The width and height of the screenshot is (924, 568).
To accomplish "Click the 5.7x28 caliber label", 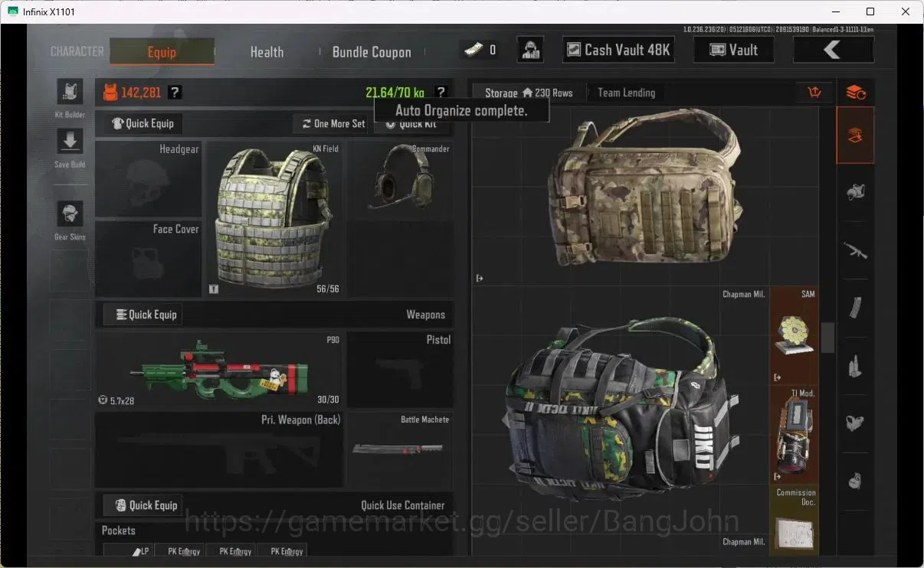I will point(123,400).
